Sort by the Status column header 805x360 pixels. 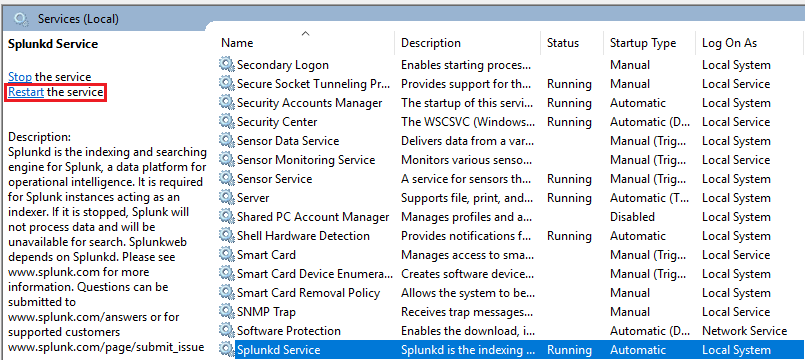pos(563,43)
